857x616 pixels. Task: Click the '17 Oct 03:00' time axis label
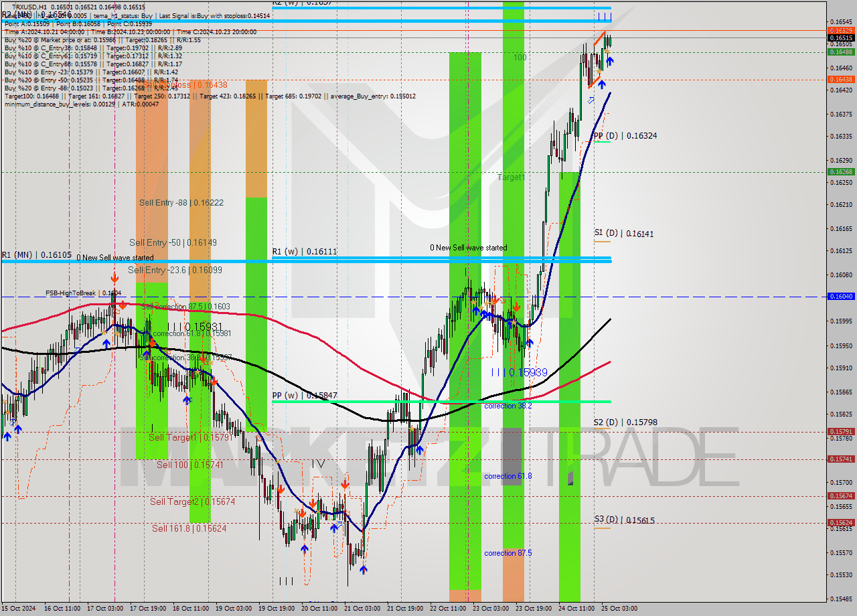point(105,609)
